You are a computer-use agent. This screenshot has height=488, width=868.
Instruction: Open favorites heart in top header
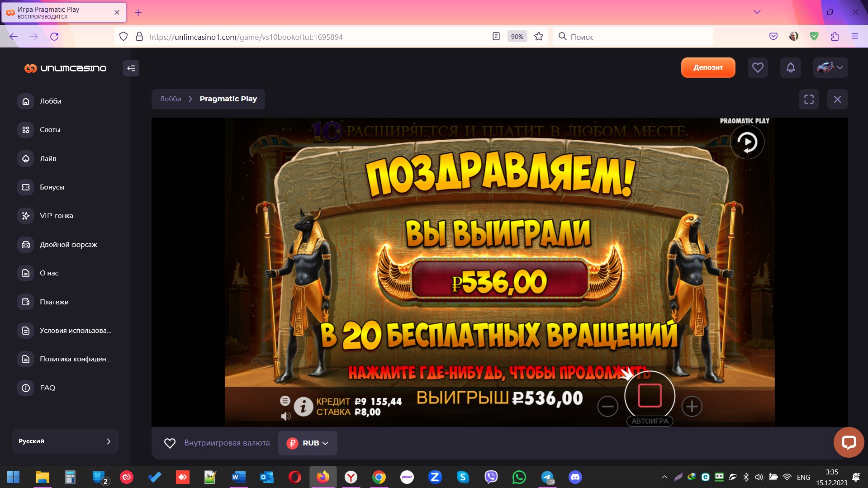tap(758, 68)
